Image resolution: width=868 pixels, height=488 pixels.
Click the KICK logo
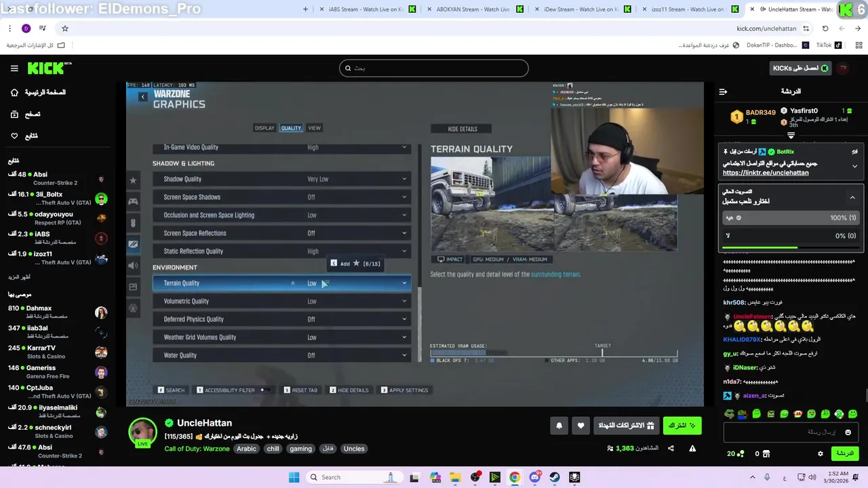(49, 68)
